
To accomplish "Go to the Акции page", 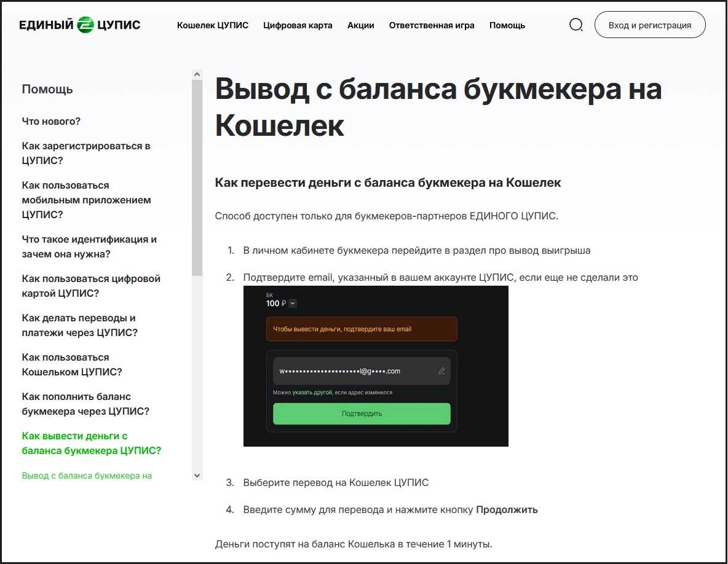I will click(360, 25).
